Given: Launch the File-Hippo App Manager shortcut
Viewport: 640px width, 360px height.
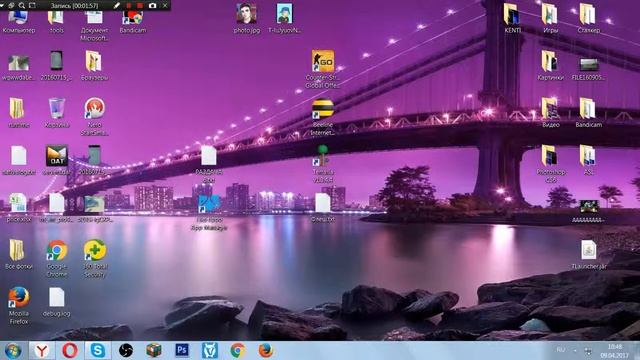Looking at the screenshot, I should [209, 211].
